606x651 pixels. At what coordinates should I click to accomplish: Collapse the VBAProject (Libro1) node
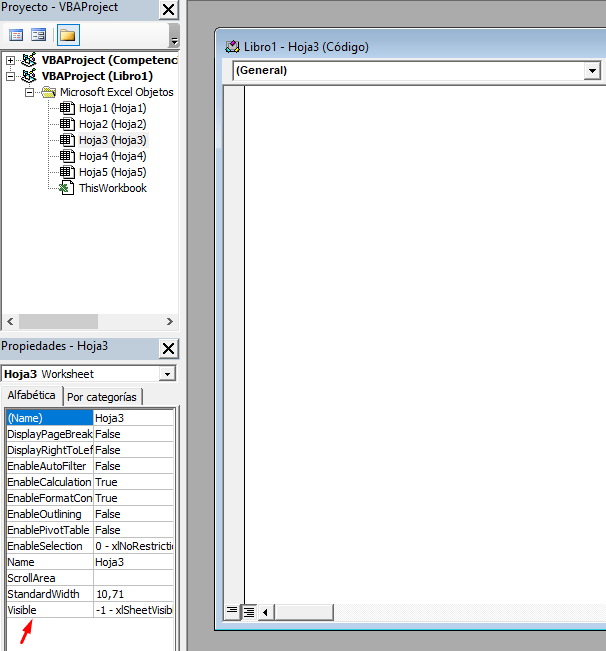[11, 76]
